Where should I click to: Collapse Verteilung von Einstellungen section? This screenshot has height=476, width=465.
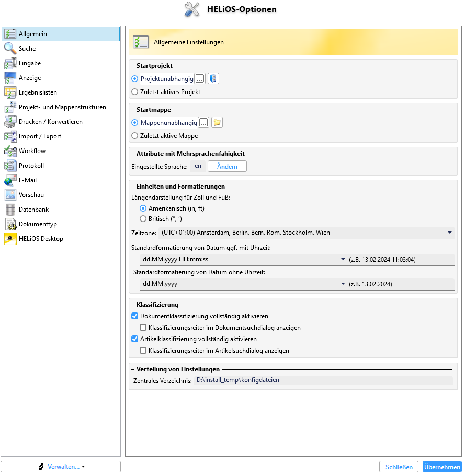pos(133,369)
